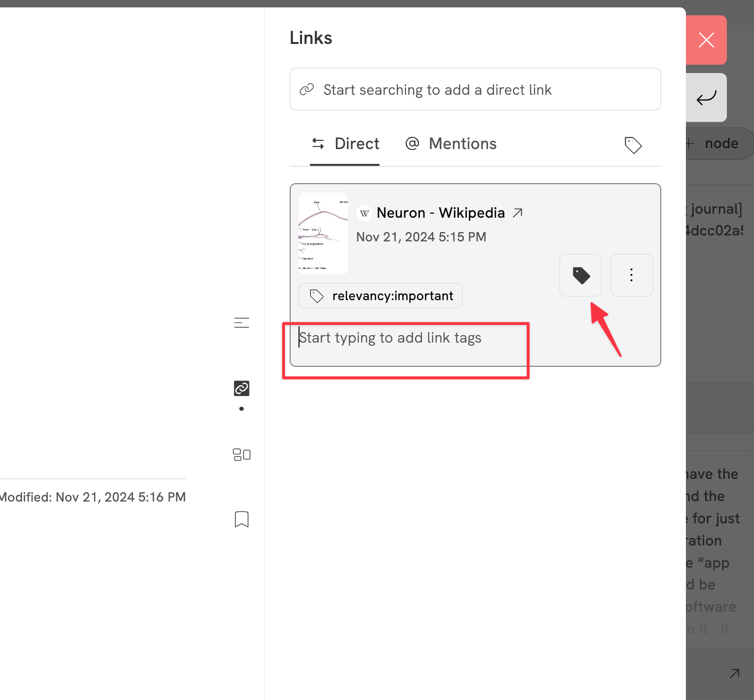Click the expand arrow at bottom right
Viewport: 754px width, 700px height.
pyautogui.click(x=734, y=673)
